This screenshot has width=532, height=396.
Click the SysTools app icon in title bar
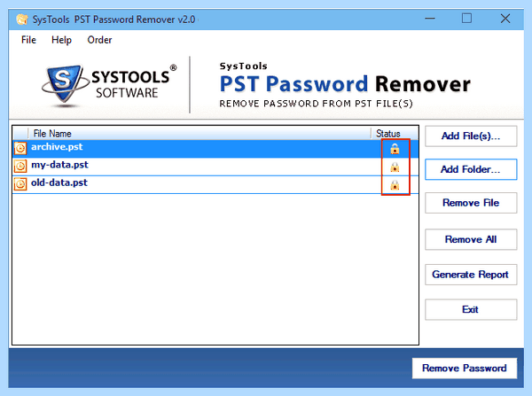[x=22, y=19]
